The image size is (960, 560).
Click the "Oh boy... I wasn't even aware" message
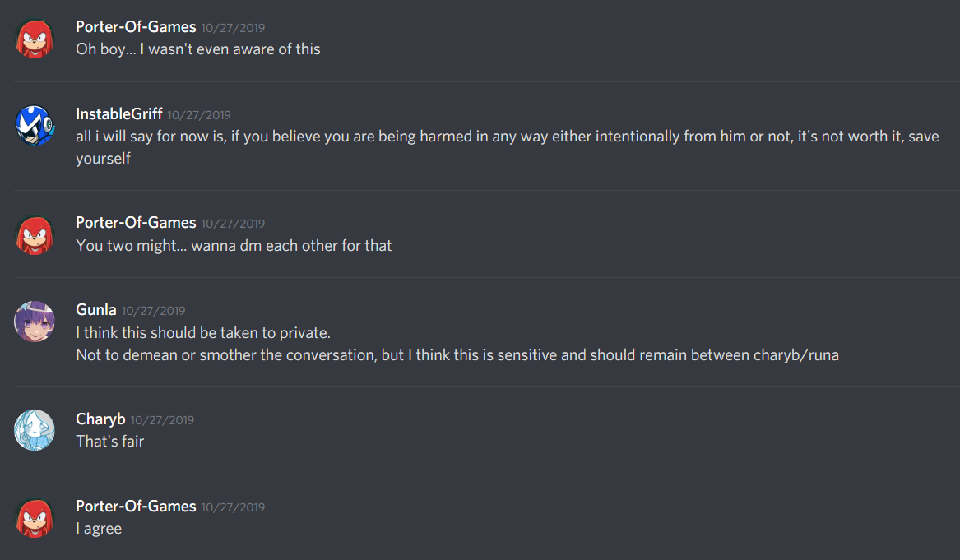click(x=197, y=49)
